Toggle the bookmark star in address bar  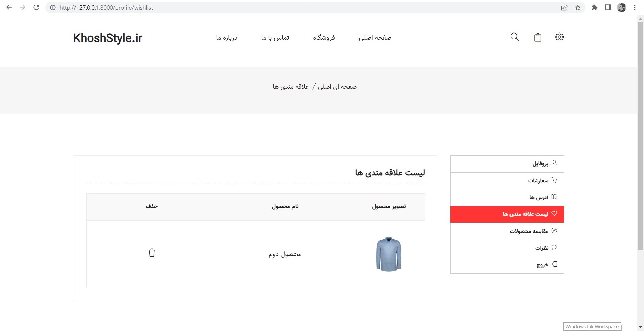578,7
